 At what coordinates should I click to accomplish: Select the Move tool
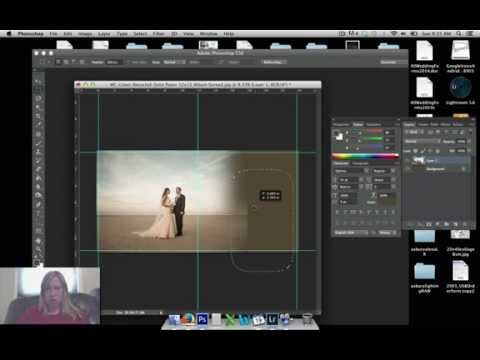pos(39,81)
